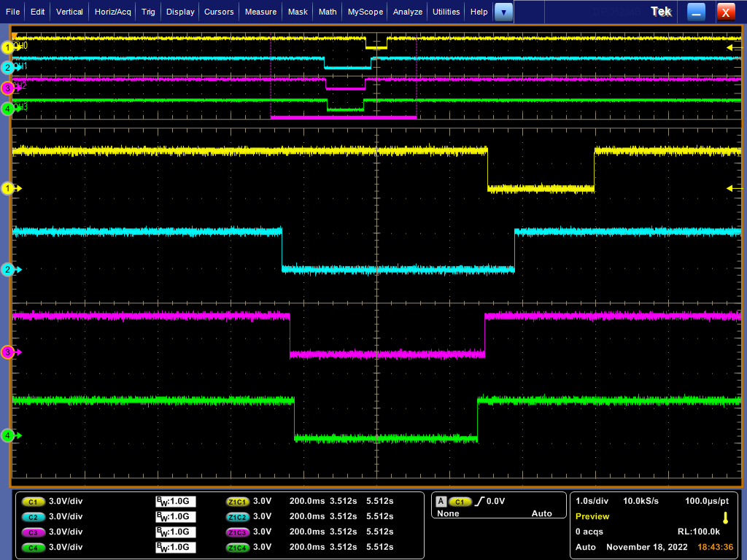747x560 pixels.
Task: Click trigger mode Auto in trigger panel
Action: (542, 513)
